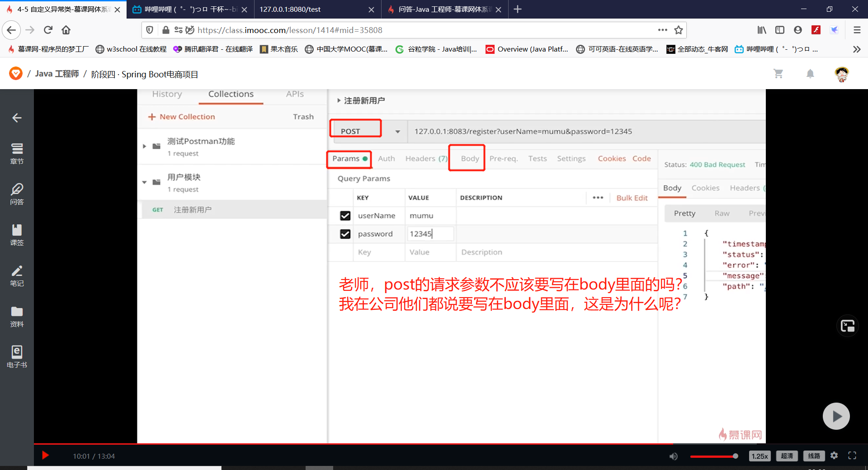Image resolution: width=868 pixels, height=470 pixels.
Task: Open the 腾讯翻译君 bookmark
Action: (x=213, y=49)
